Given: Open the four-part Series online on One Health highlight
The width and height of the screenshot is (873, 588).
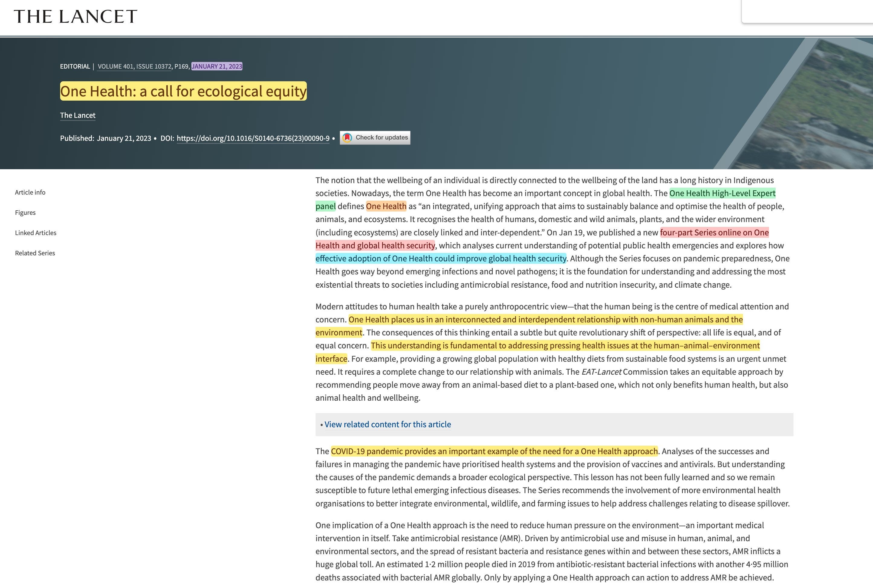Looking at the screenshot, I should (x=714, y=232).
